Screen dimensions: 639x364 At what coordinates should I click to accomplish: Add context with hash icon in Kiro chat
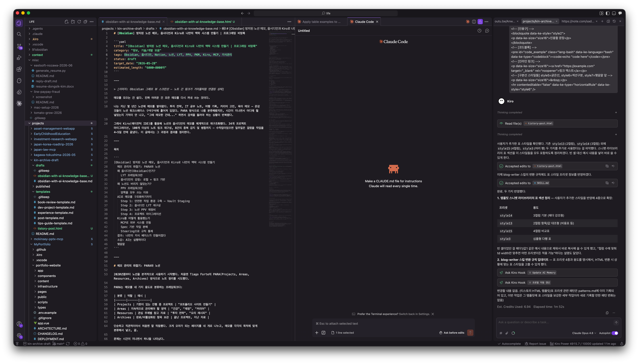click(501, 333)
